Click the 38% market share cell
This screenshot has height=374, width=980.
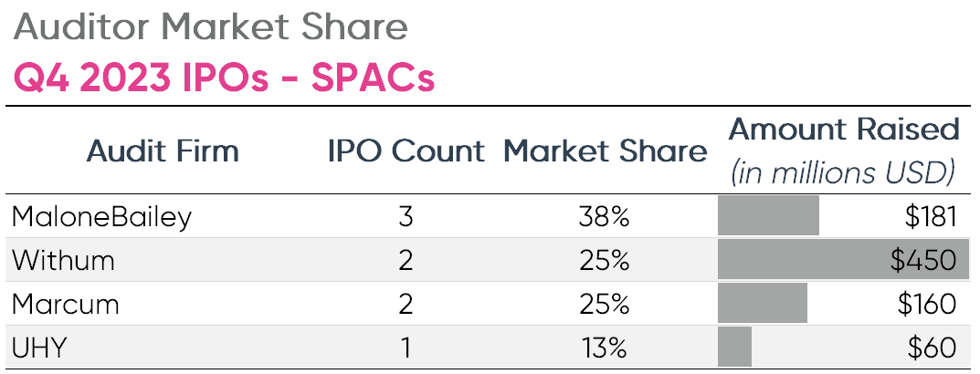click(604, 216)
